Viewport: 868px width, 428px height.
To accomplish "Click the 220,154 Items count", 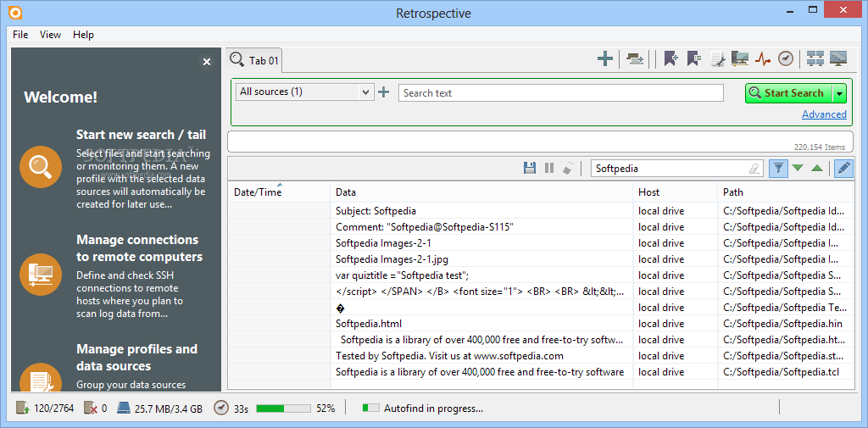I will 820,147.
